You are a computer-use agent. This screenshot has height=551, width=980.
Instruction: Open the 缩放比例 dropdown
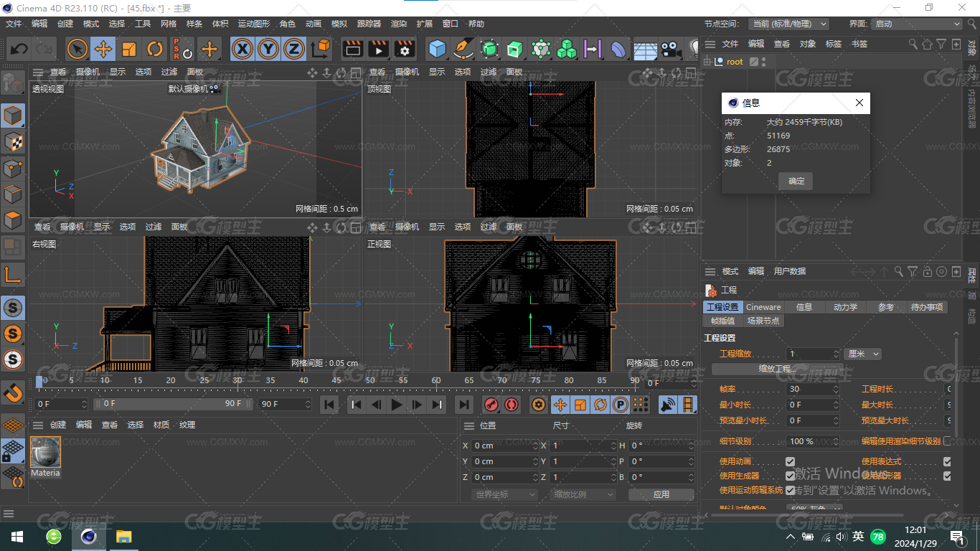pos(584,494)
